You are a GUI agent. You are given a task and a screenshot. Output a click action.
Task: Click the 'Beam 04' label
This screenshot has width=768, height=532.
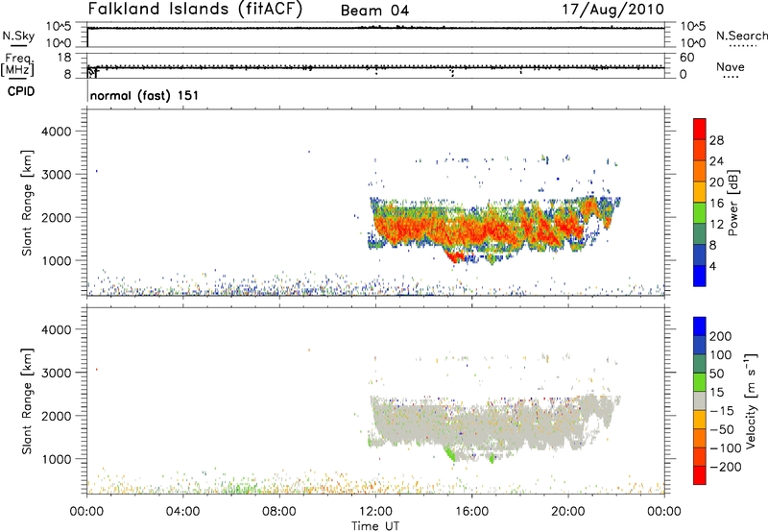[x=374, y=11]
